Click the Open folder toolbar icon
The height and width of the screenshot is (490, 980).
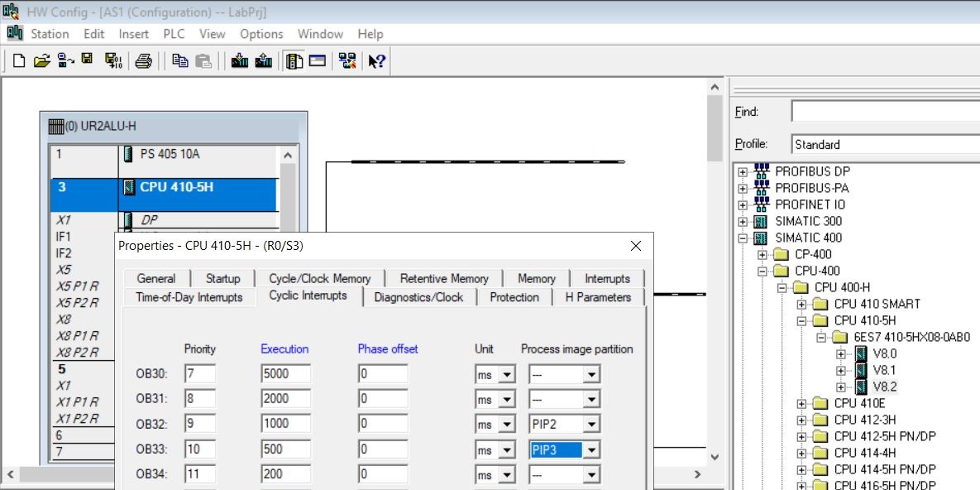41,60
